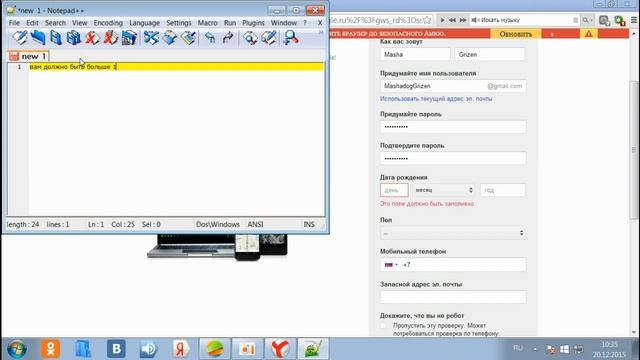Click the Zoom In icon

coord(291,38)
